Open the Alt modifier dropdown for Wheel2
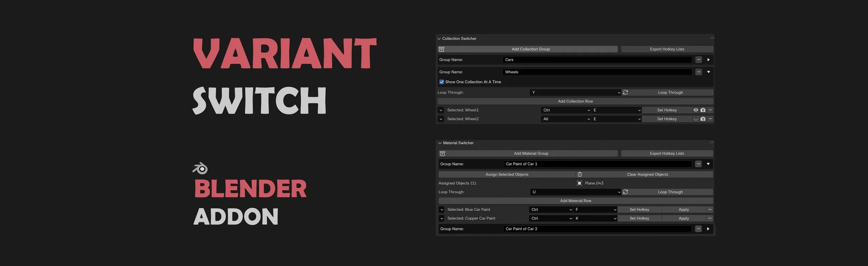 [x=566, y=119]
